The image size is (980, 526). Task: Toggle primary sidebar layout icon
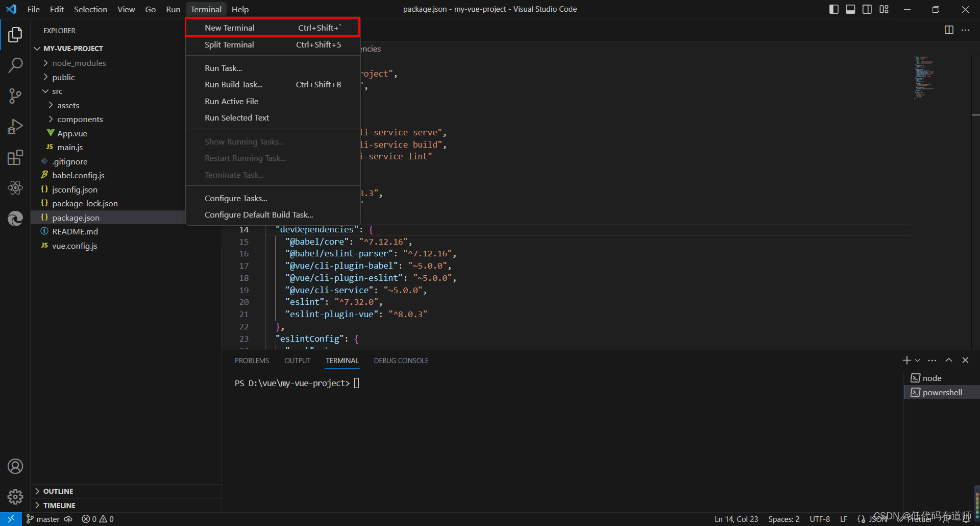[834, 9]
